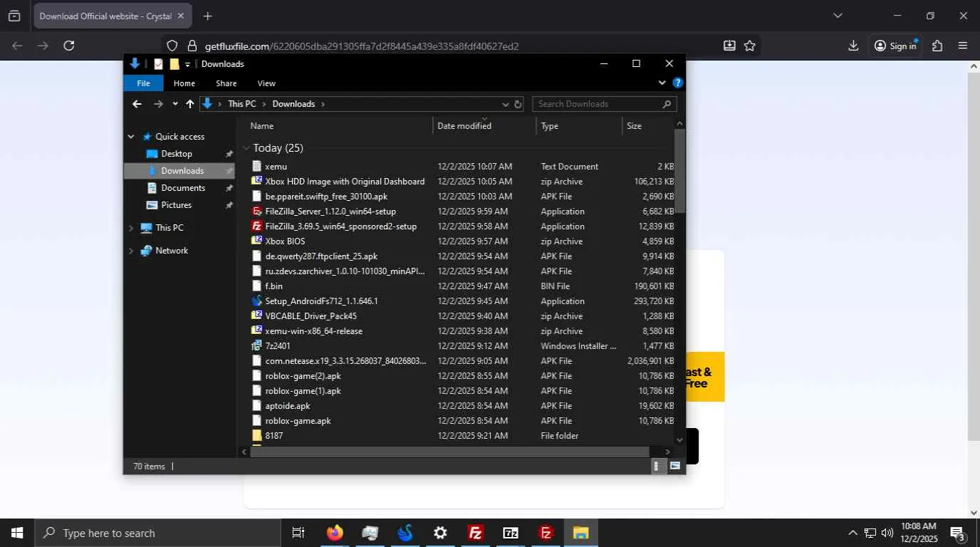Select the file named f.bin
Image resolution: width=980 pixels, height=547 pixels.
click(273, 286)
